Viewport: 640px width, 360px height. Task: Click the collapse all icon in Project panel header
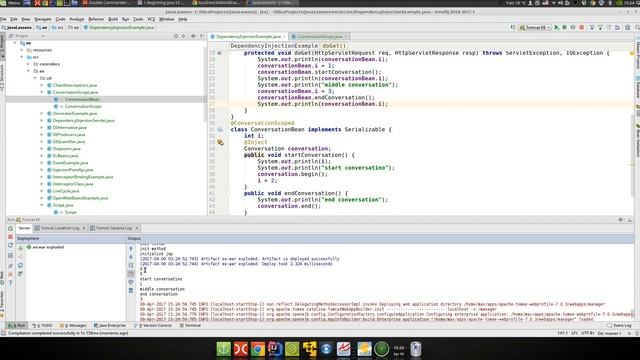(184, 36)
